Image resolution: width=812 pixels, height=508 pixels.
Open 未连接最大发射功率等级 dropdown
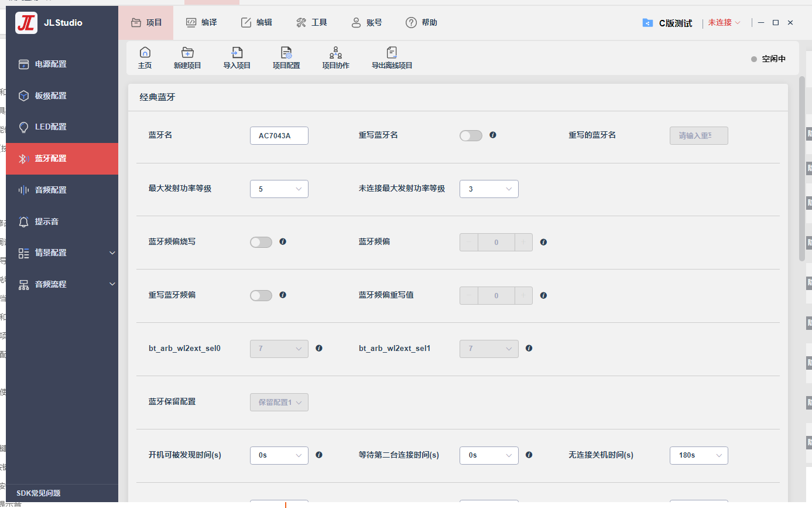[489, 189]
